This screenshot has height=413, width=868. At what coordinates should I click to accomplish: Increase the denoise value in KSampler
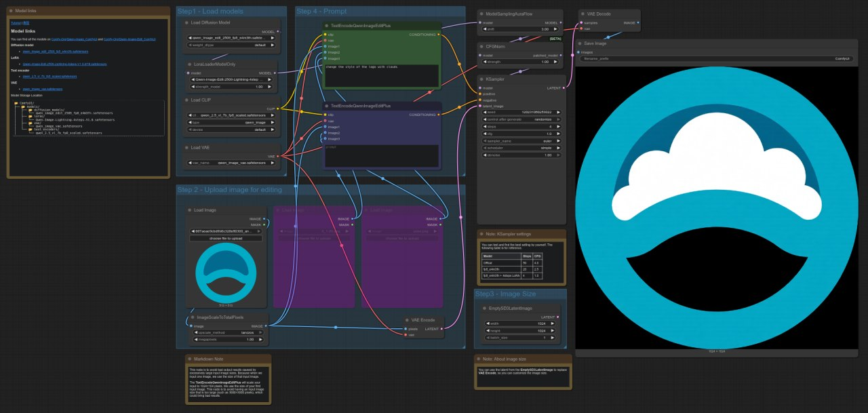(560, 155)
